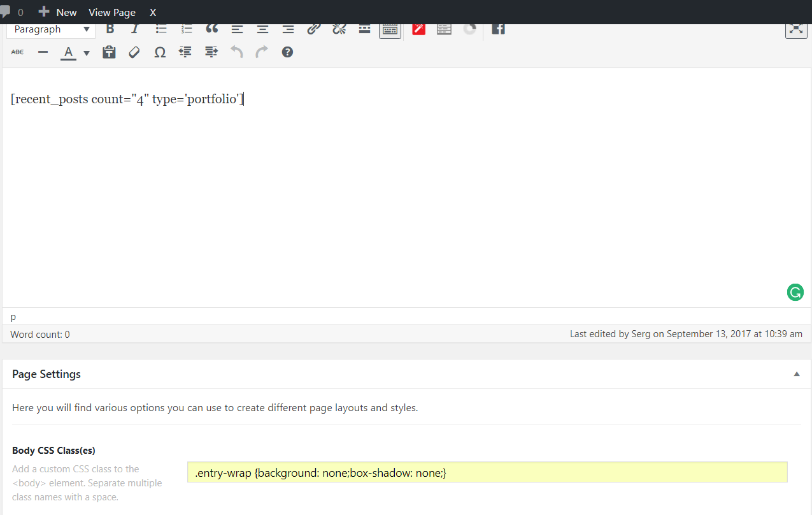Screen dimensions: 812x515
Task: Apply text color with the A swatch
Action: tap(68, 52)
